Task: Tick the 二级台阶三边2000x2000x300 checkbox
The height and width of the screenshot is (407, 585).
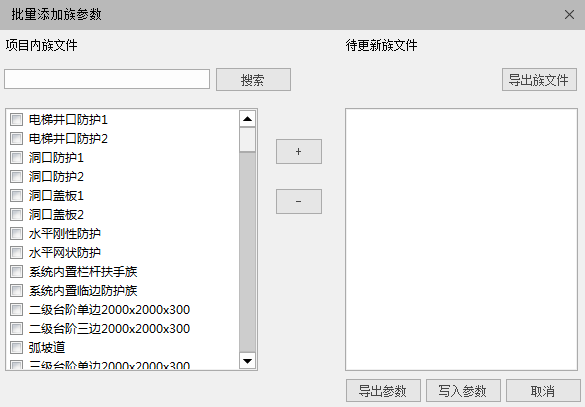Action: coord(16,329)
